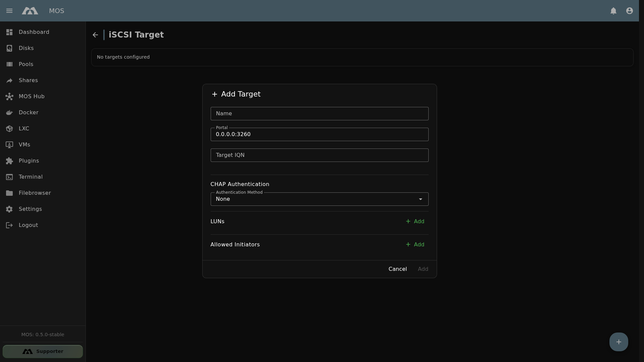The height and width of the screenshot is (362, 644).
Task: Click the Settings gear icon
Action: click(9, 209)
